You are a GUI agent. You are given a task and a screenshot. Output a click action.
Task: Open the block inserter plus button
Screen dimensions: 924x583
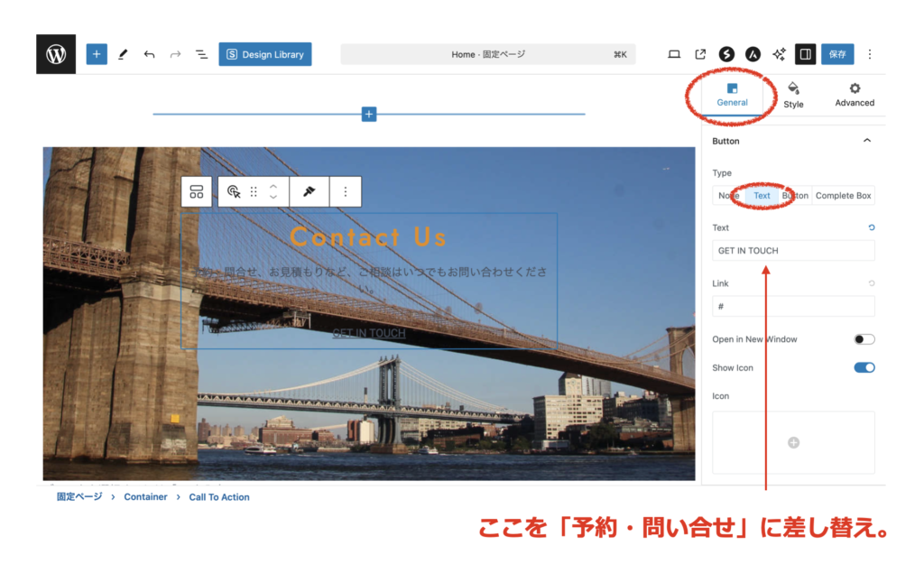click(97, 54)
